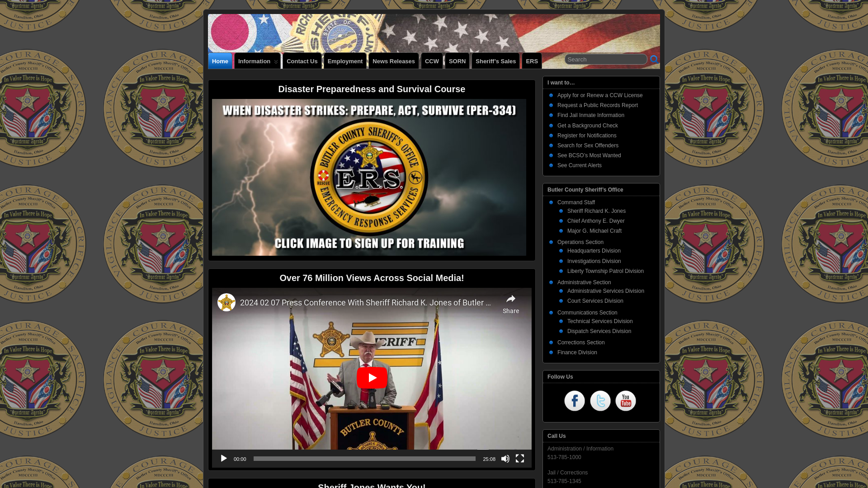Open Find Jail Inmate Information link
The image size is (868, 488).
click(x=591, y=115)
